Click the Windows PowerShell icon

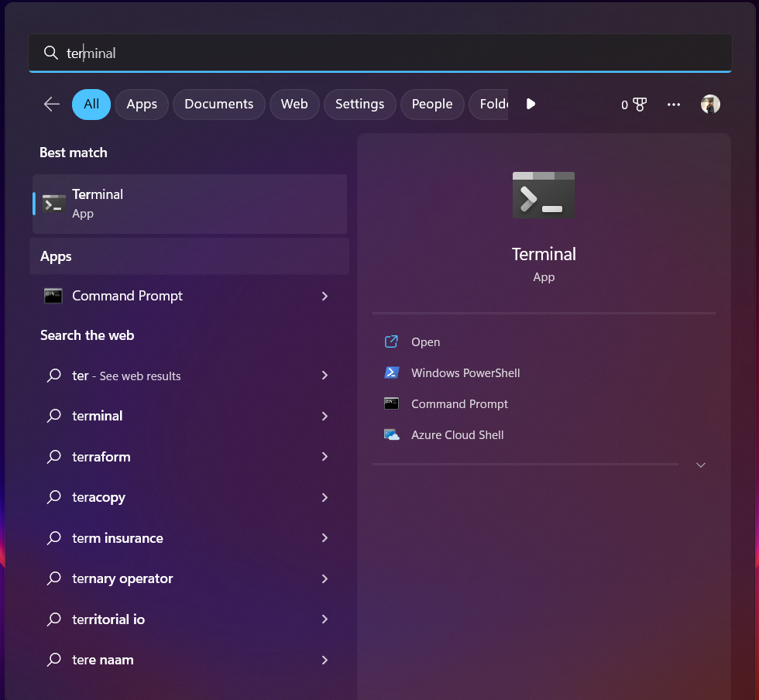[x=392, y=372]
